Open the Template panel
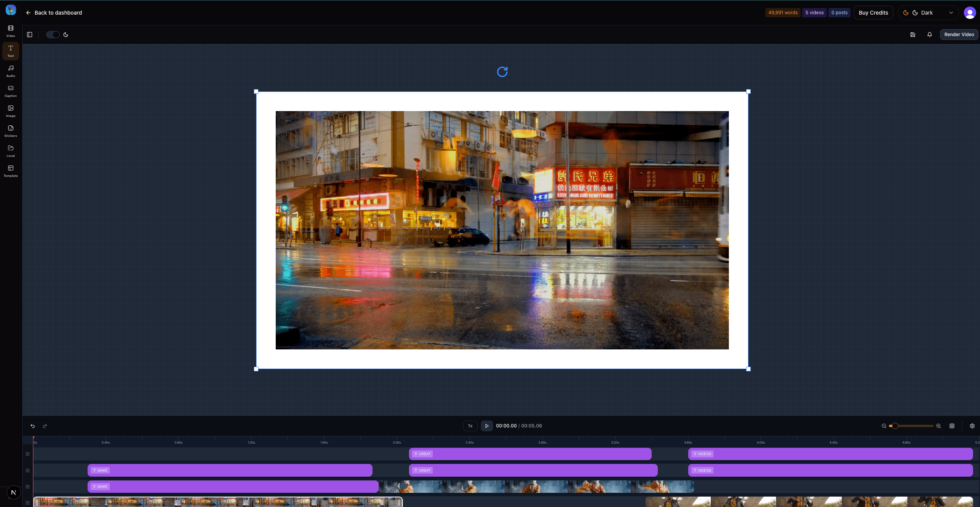 tap(10, 171)
